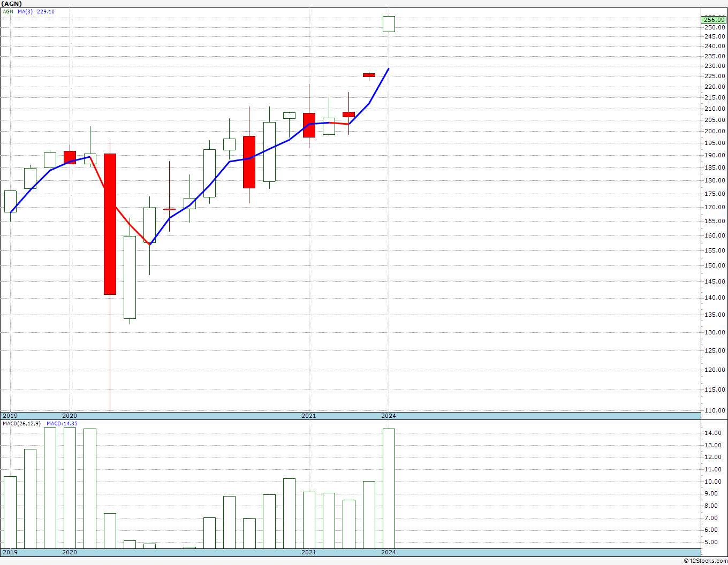
Task: Select the 130.00 price axis label
Action: tap(715, 332)
